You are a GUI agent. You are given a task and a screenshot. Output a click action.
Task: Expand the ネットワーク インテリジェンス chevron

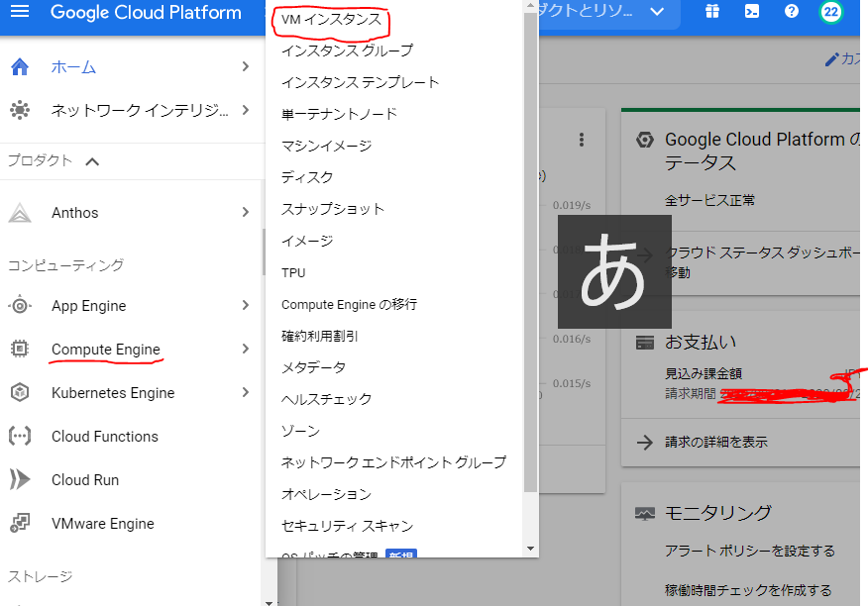click(x=245, y=110)
